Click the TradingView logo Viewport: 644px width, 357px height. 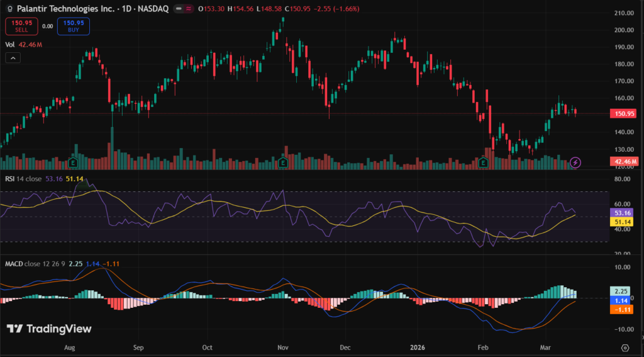point(49,329)
